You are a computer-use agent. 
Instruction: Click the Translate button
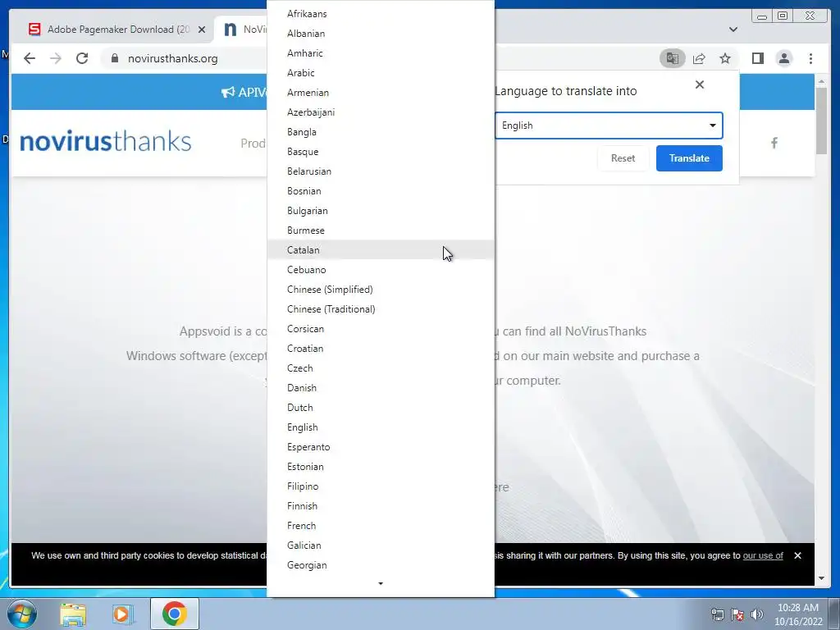click(x=689, y=158)
